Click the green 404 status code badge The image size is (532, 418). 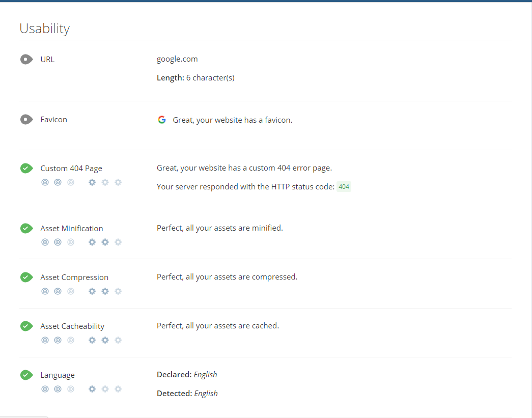coord(344,187)
